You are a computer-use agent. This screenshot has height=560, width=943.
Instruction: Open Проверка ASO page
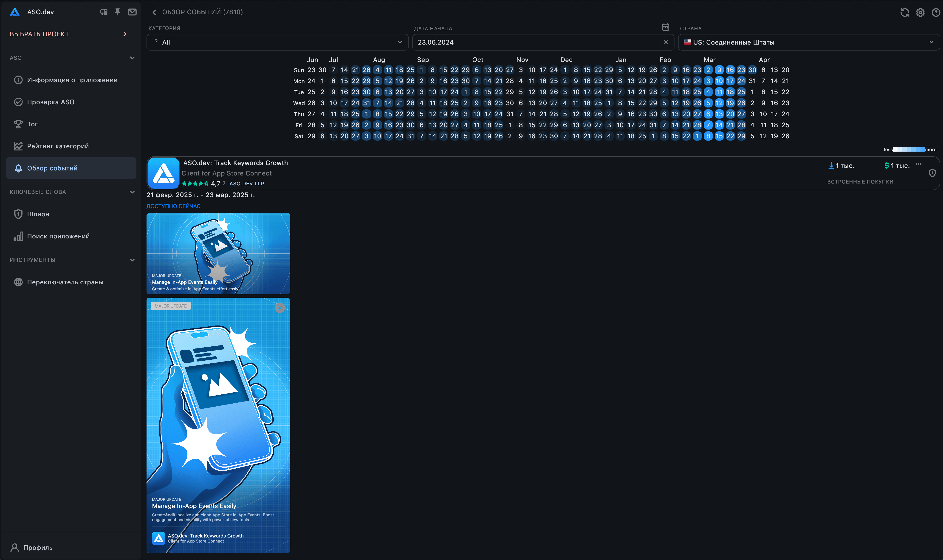coord(71,102)
